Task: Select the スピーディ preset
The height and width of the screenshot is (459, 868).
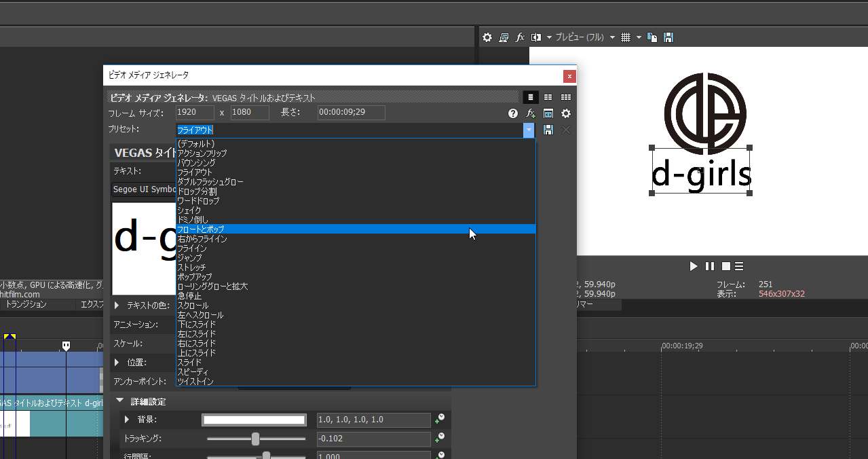Action: [356, 372]
